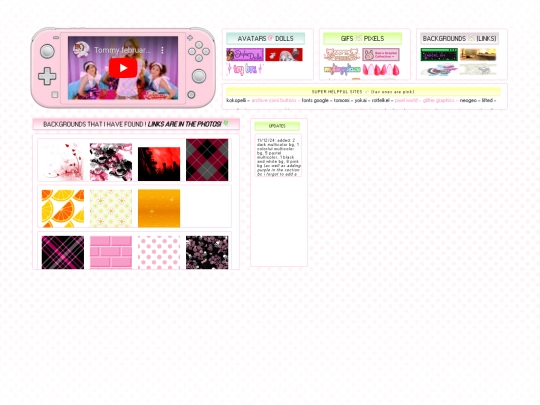Open the pink polka dot background
Viewport: 540px width, 405px height.
click(159, 252)
